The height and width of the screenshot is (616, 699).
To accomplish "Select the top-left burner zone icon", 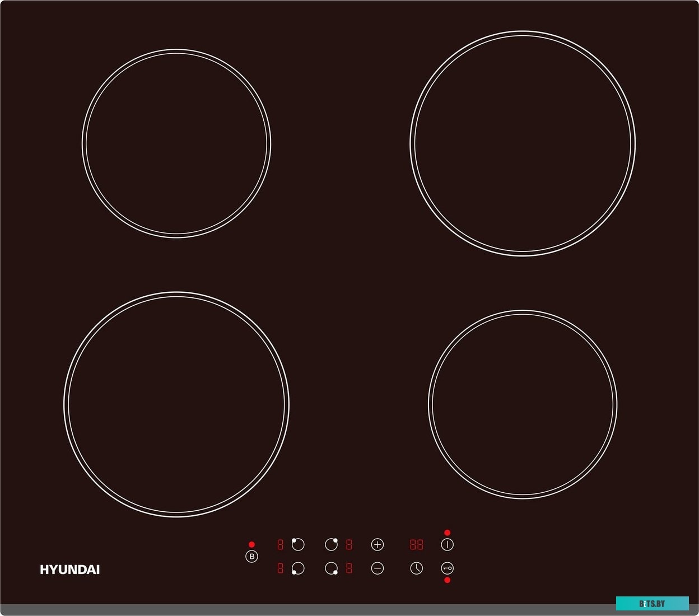I will (298, 544).
